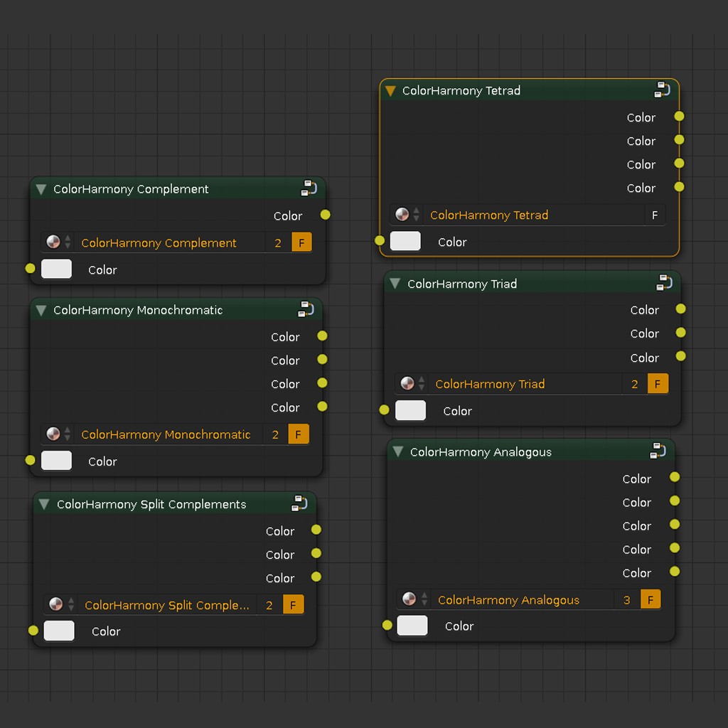The image size is (728, 728).
Task: Collapse the ColorHarmony Tetrad node triangle
Action: click(x=390, y=90)
